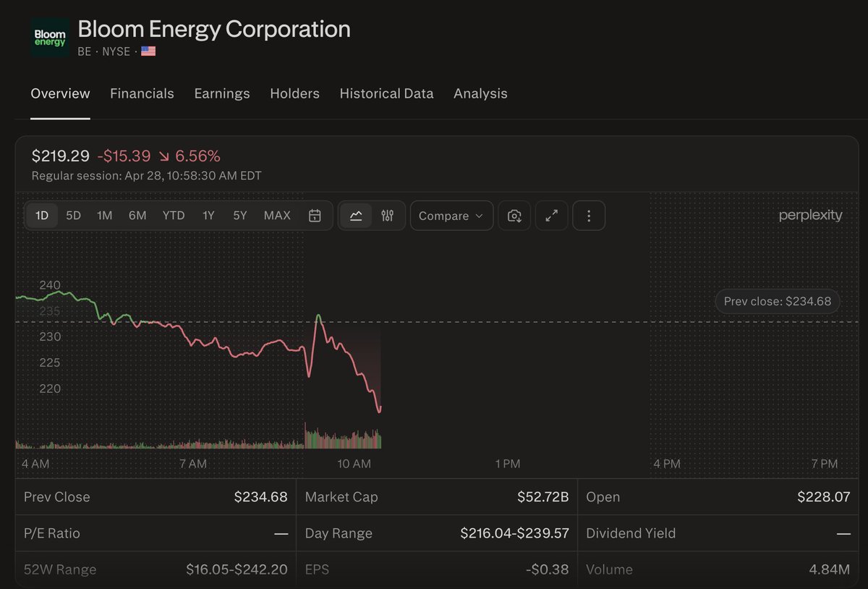Open the Compare dropdown
The image size is (868, 589).
click(451, 216)
